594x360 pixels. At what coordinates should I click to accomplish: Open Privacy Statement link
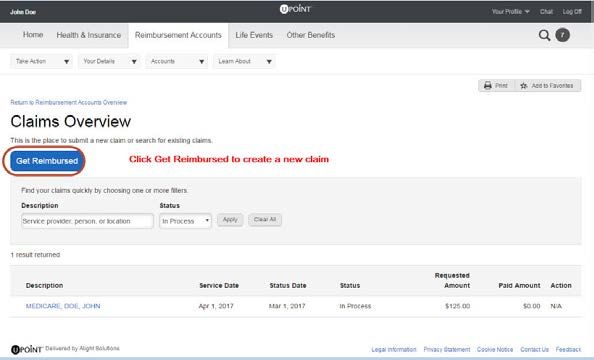[x=447, y=349]
